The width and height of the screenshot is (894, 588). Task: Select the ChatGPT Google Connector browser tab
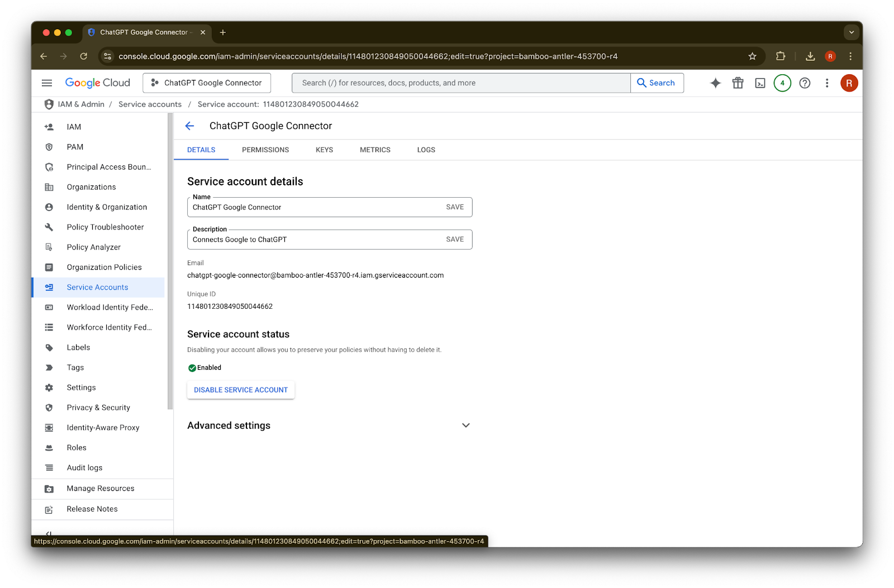point(146,32)
